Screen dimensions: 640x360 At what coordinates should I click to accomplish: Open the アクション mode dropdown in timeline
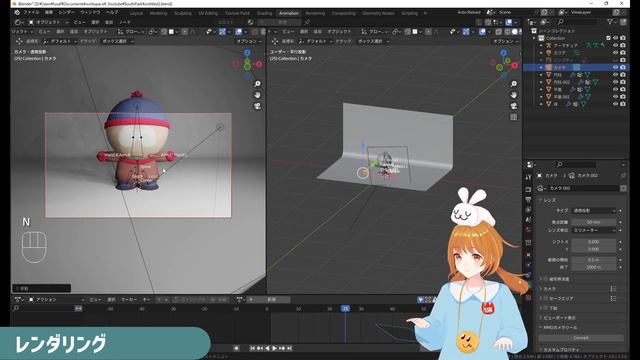56,300
